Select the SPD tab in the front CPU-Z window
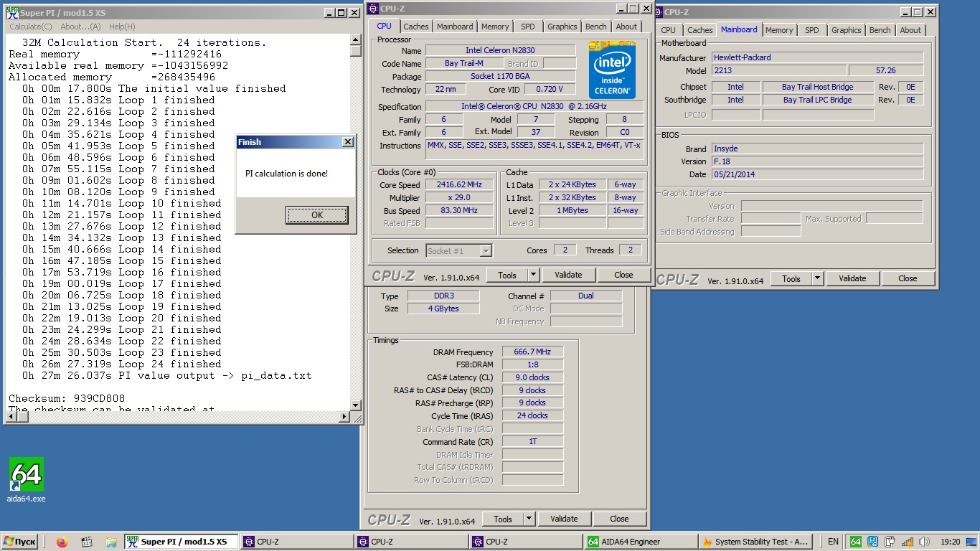 (528, 27)
